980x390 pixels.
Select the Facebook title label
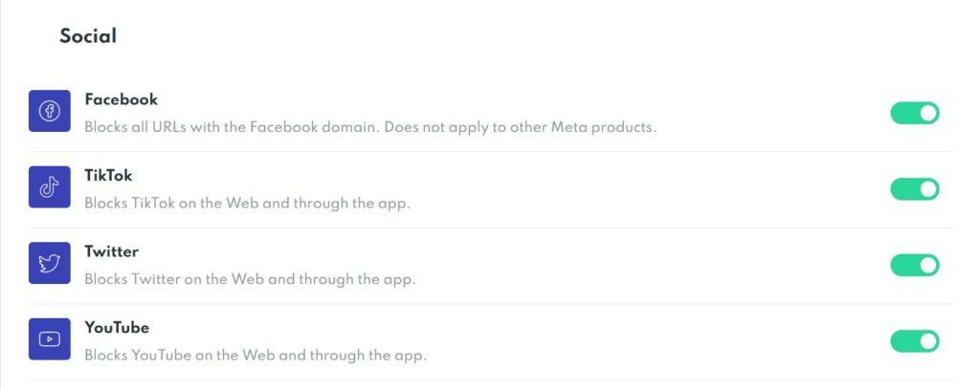122,99
